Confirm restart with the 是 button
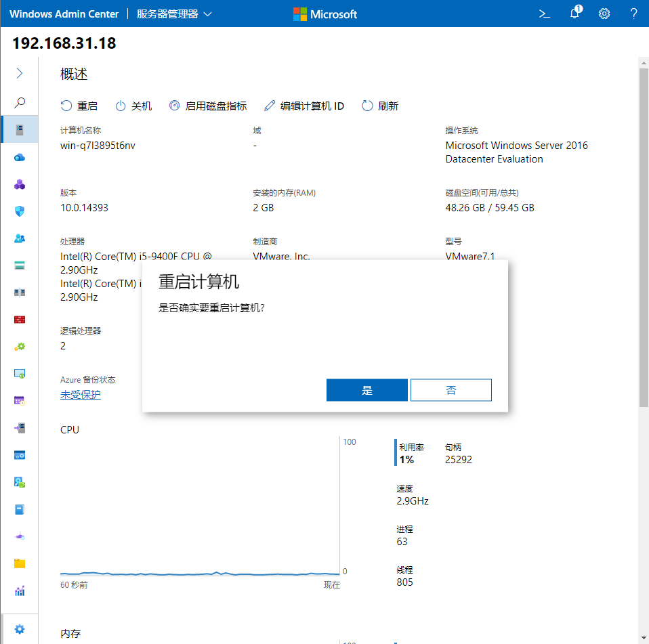 (367, 390)
